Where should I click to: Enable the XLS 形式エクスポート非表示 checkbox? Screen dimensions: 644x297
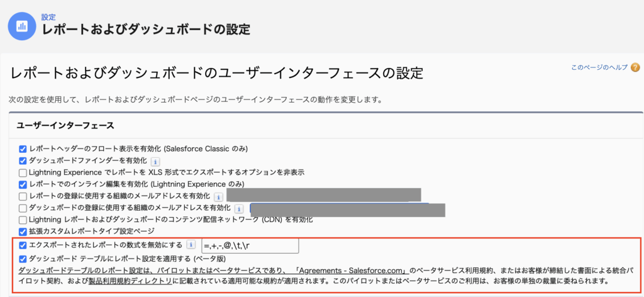point(23,172)
